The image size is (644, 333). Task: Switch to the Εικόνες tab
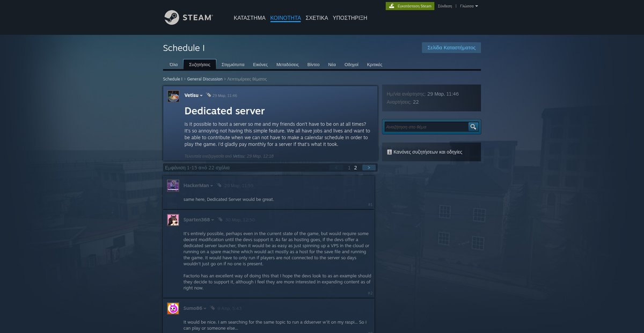[x=260, y=64]
